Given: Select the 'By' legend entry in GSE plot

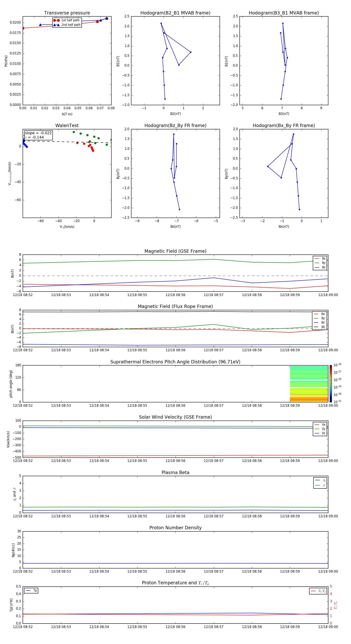Looking at the screenshot, I should coord(320,263).
